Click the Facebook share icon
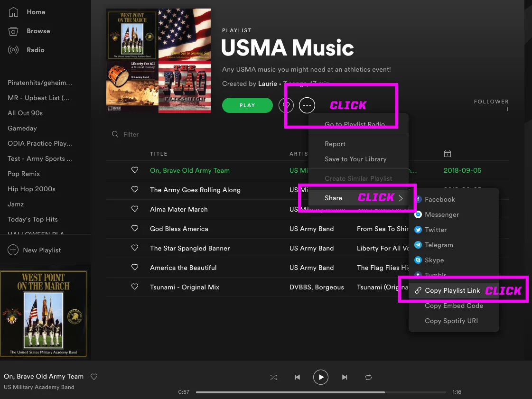Screen dimensions: 532x399 [418, 199]
